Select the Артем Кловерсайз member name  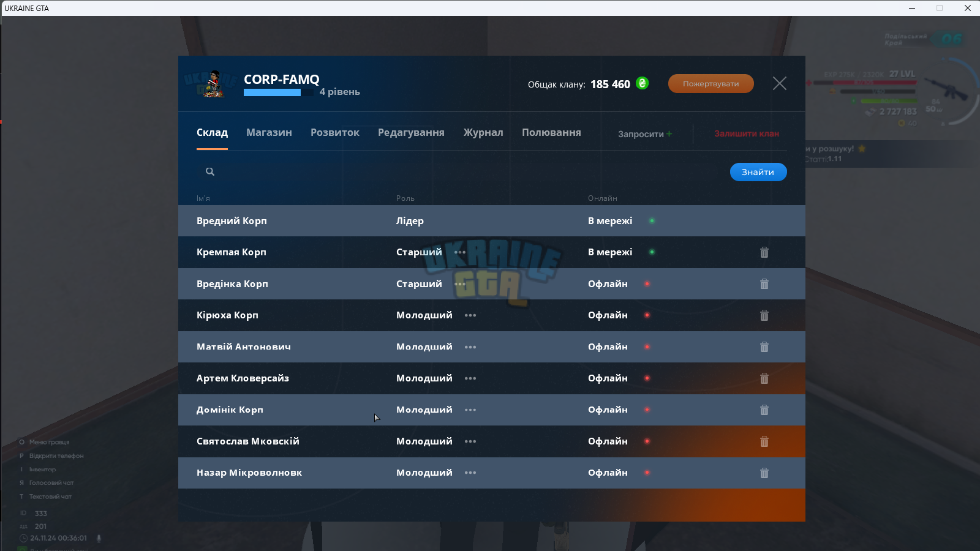point(243,378)
